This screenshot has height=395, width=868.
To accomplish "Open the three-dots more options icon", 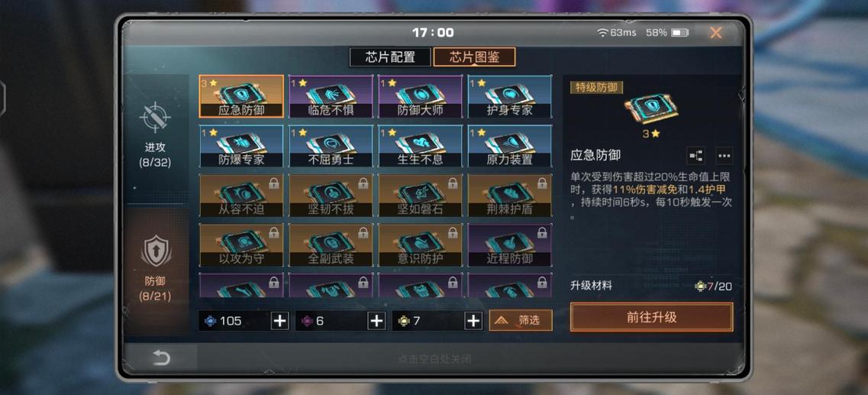I will point(724,156).
